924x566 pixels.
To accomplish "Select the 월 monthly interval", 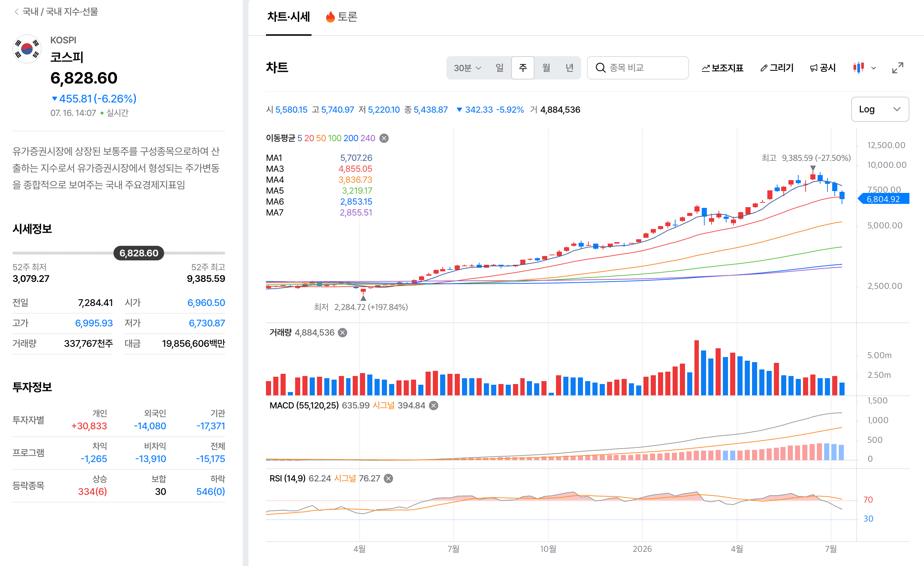I will 546,68.
